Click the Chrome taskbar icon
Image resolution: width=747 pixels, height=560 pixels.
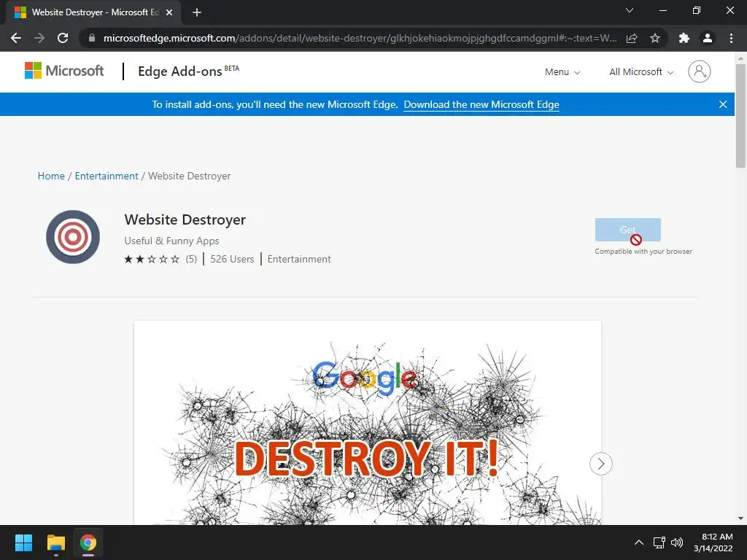coord(88,542)
